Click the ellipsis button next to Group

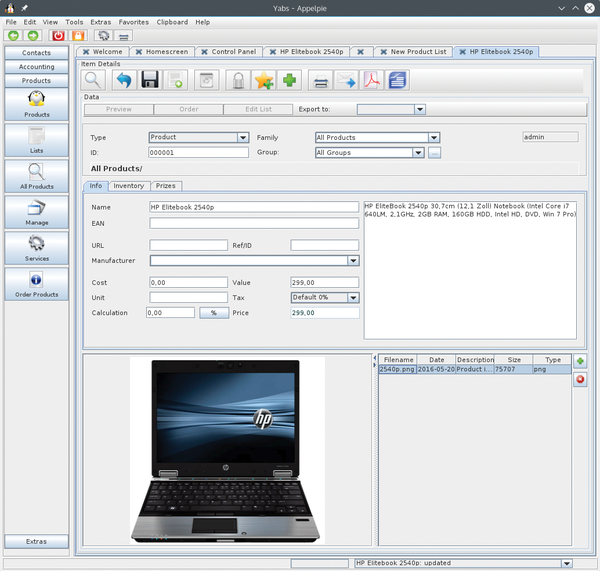pos(434,153)
